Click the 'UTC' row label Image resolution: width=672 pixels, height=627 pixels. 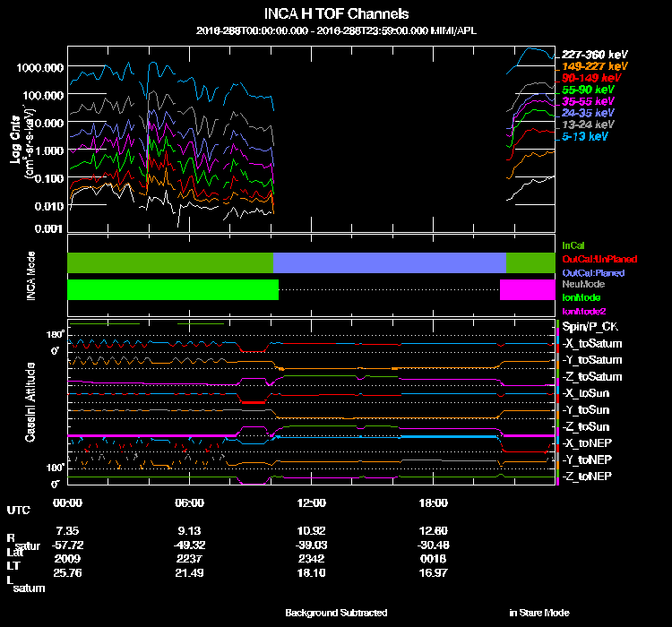pos(18,510)
